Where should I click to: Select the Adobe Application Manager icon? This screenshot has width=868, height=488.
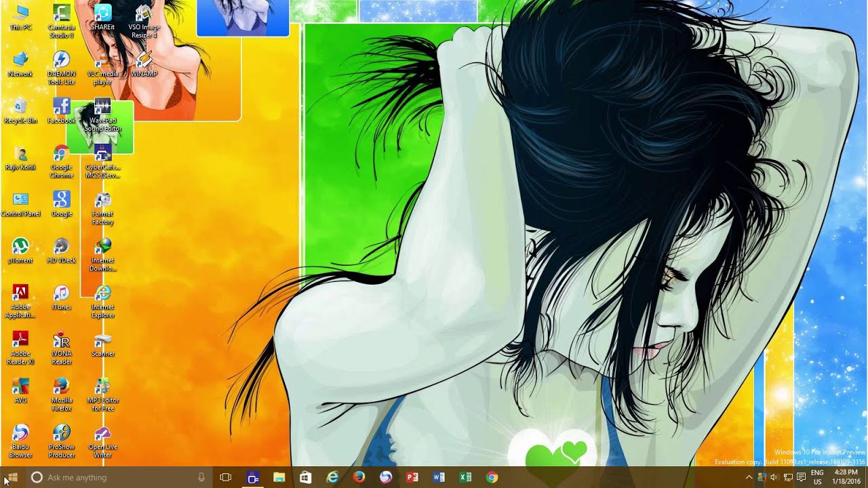pos(20,302)
